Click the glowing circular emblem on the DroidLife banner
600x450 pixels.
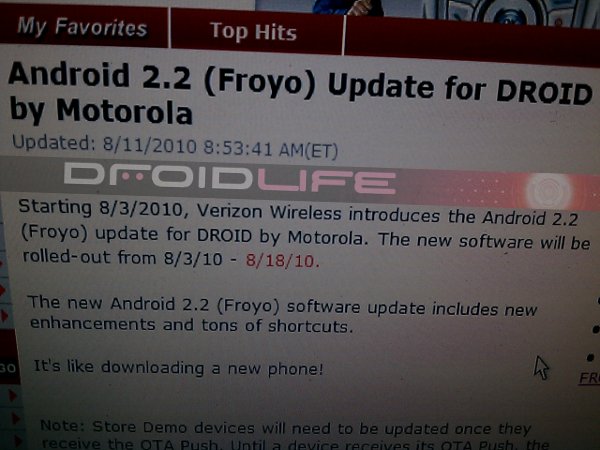(x=549, y=191)
